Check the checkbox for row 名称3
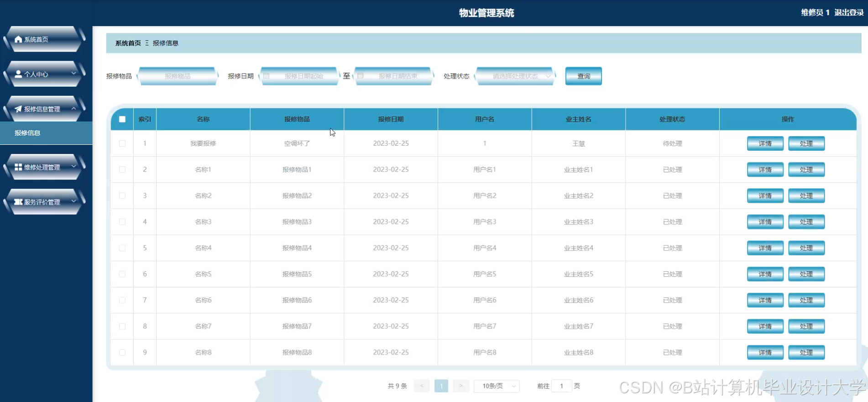868x402 pixels. pyautogui.click(x=122, y=222)
